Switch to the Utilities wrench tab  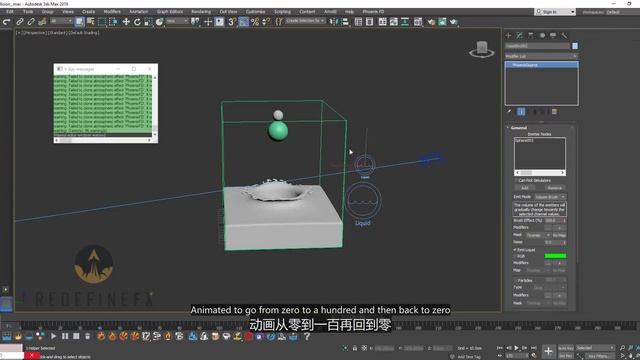tap(564, 36)
